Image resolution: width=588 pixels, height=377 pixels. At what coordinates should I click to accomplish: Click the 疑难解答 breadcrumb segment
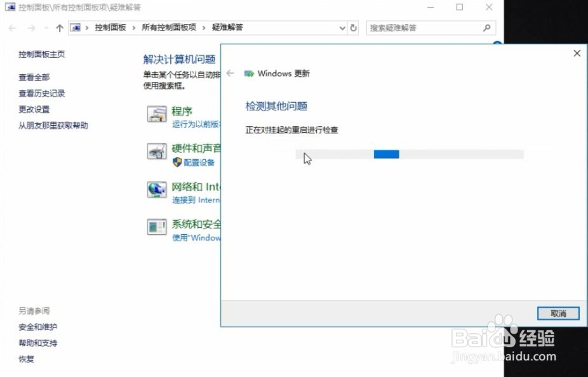click(x=227, y=27)
